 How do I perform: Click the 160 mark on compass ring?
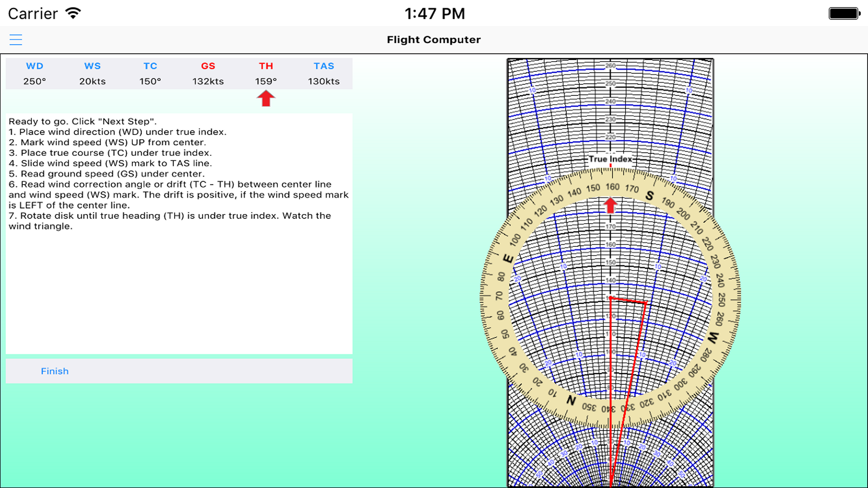pos(612,187)
